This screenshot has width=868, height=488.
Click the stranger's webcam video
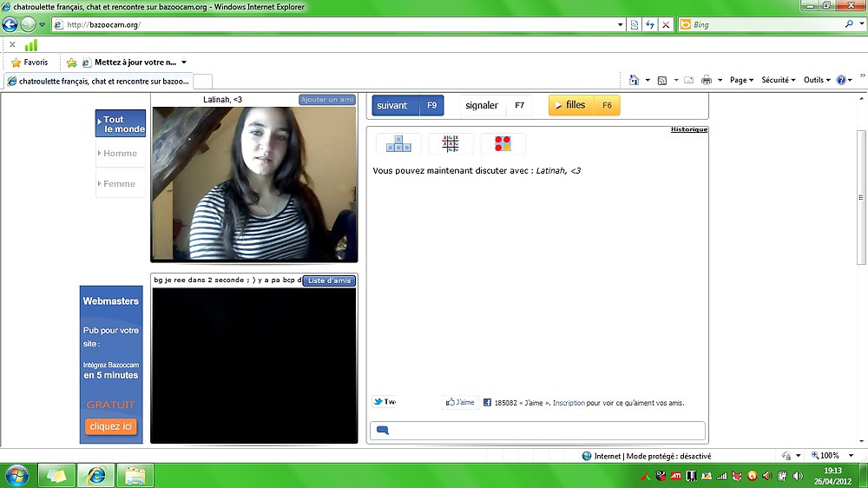click(x=254, y=183)
